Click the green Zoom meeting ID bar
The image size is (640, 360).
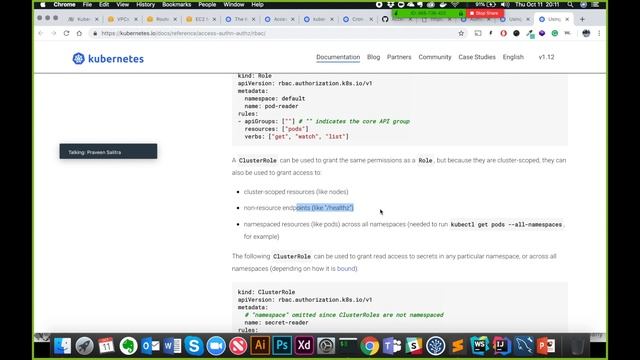(x=429, y=13)
